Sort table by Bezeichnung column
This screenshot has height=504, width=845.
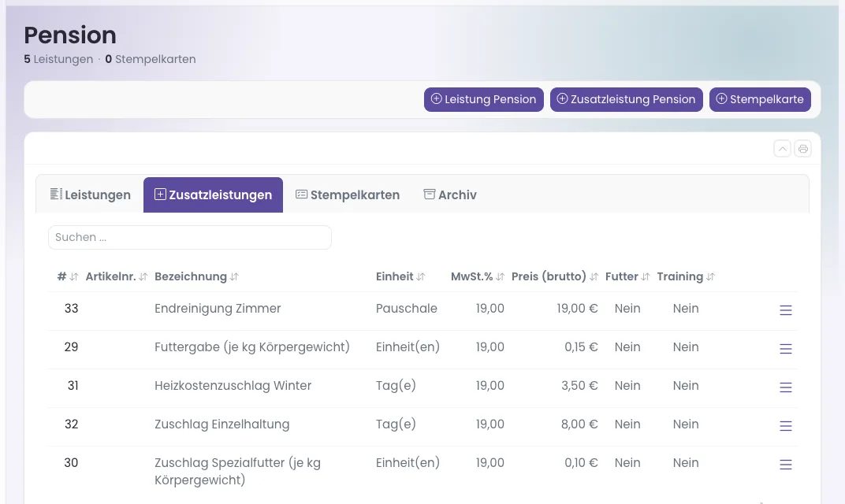pyautogui.click(x=197, y=276)
